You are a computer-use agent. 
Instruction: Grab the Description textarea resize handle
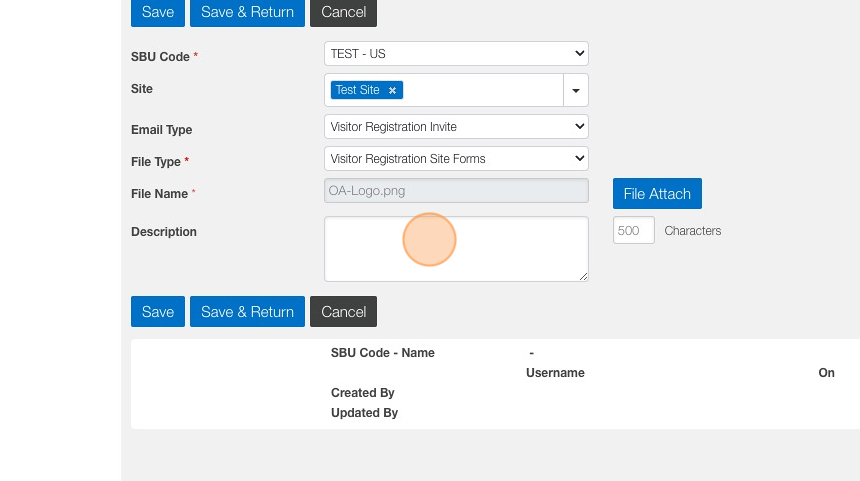click(x=583, y=276)
